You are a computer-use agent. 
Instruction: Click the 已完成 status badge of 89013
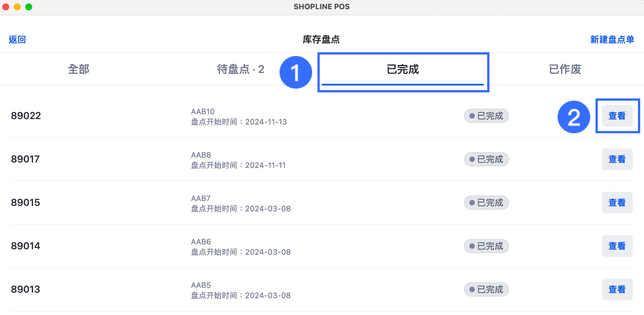click(486, 289)
